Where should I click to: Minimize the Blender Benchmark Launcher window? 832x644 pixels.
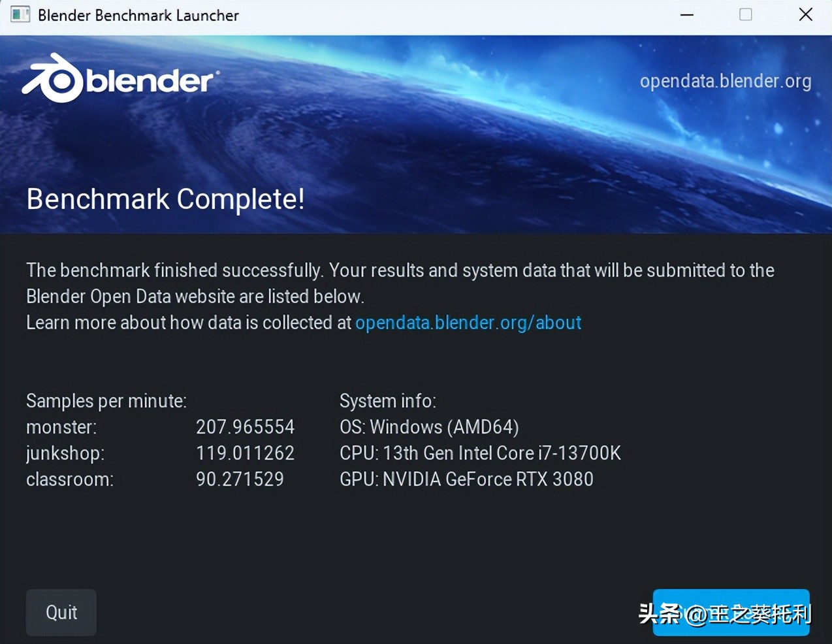[x=686, y=14]
